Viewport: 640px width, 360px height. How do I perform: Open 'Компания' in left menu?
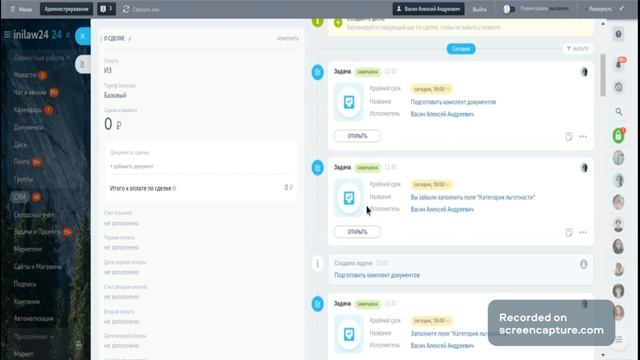pyautogui.click(x=27, y=302)
